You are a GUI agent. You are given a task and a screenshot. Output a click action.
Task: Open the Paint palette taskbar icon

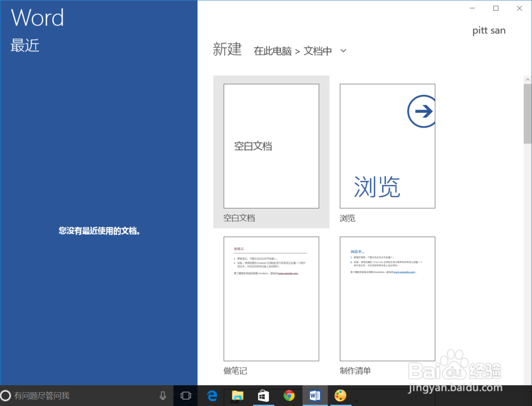click(340, 395)
